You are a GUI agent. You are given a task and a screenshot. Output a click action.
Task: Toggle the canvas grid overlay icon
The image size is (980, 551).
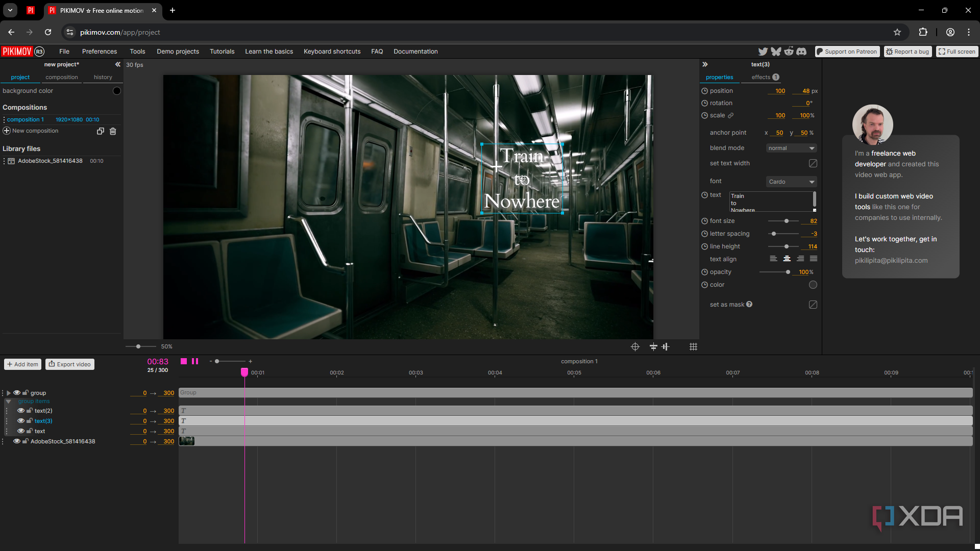[x=693, y=347]
